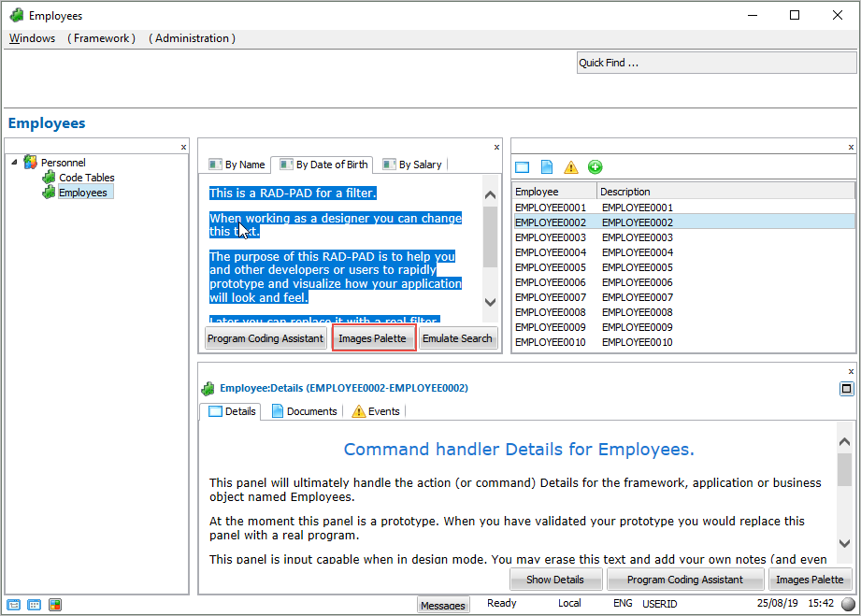
Task: Open the (Administration) menu
Action: pos(192,38)
